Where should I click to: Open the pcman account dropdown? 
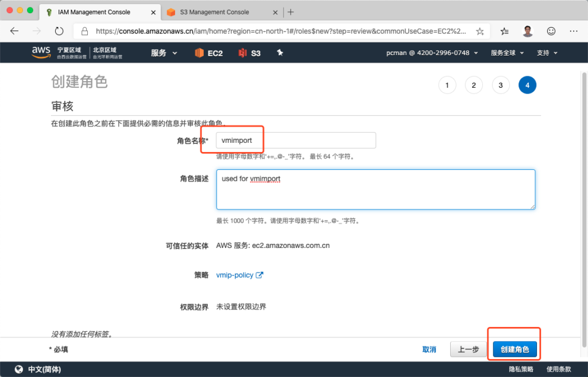point(433,53)
